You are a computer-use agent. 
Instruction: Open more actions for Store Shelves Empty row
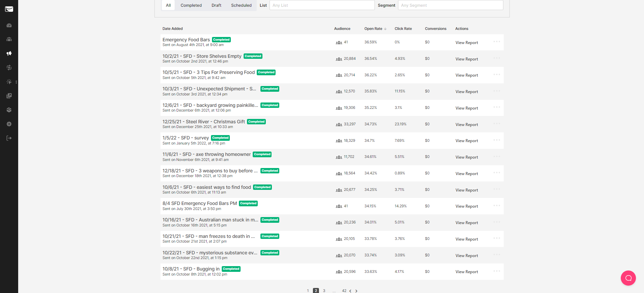click(497, 58)
